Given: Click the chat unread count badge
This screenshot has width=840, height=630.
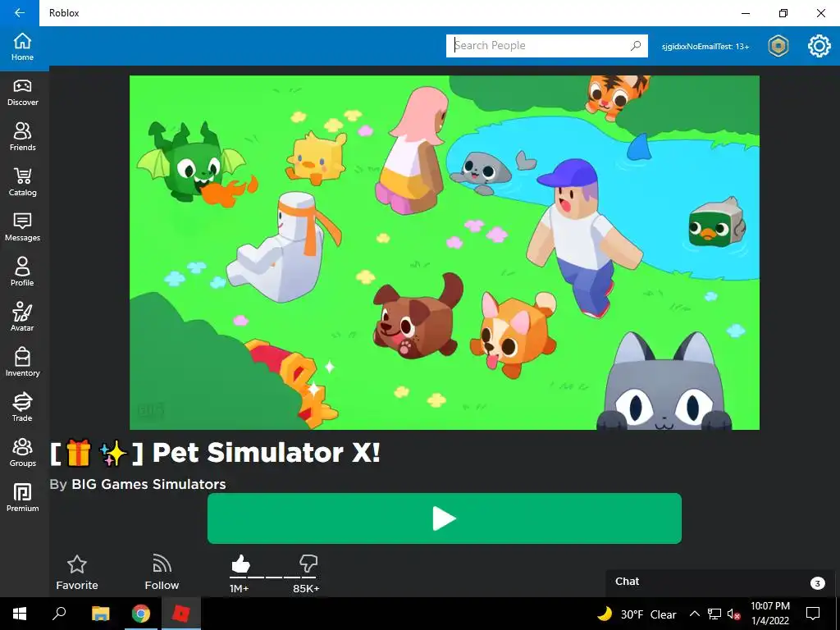Looking at the screenshot, I should [x=818, y=583].
